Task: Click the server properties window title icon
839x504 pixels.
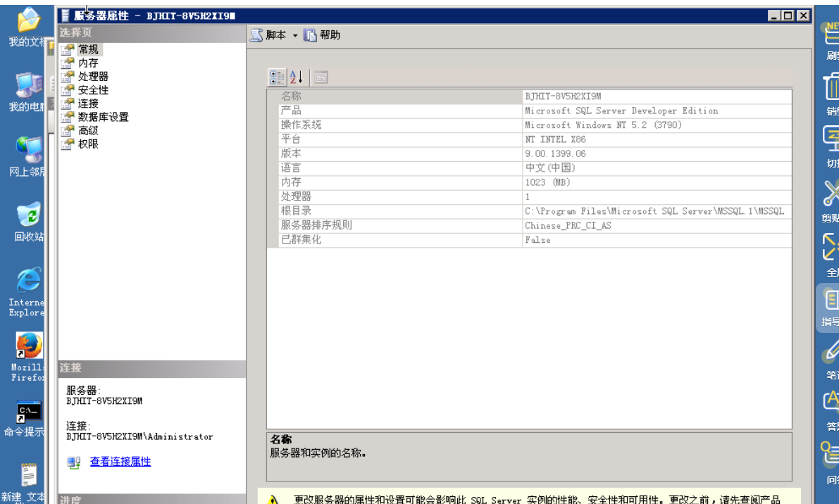Action: pos(65,15)
